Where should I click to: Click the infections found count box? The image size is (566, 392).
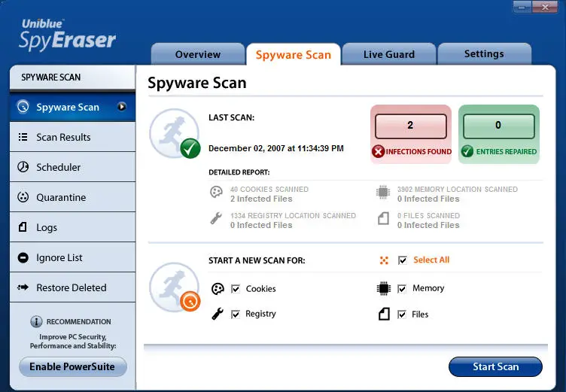point(411,126)
